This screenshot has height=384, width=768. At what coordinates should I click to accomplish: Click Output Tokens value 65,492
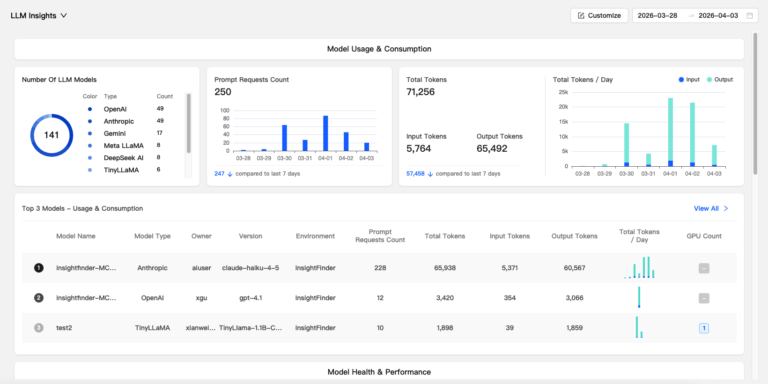[492, 148]
